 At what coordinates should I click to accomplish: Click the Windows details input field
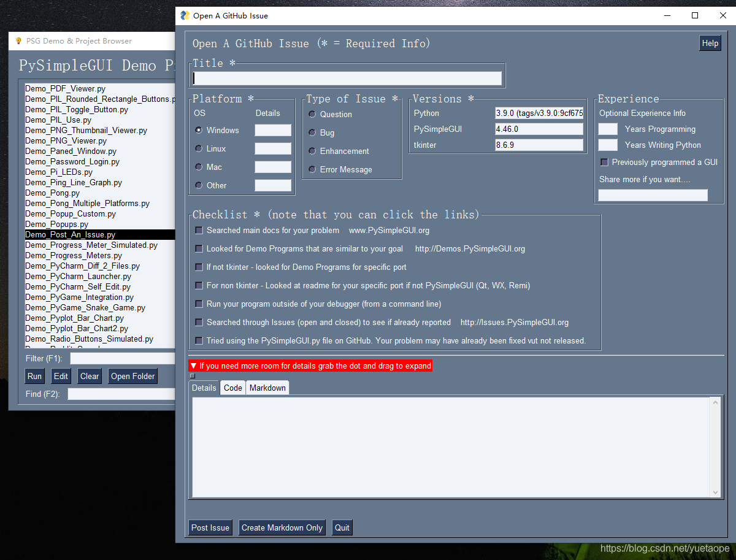point(273,130)
